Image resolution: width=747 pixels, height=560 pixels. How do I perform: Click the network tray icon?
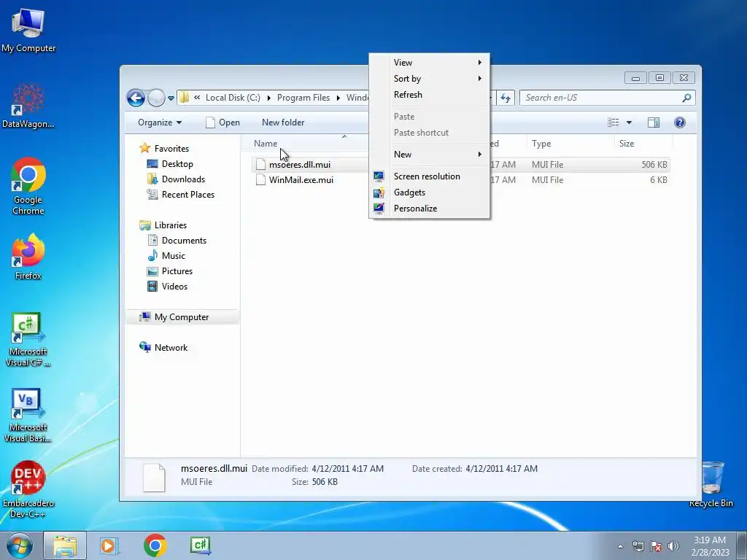click(x=638, y=546)
